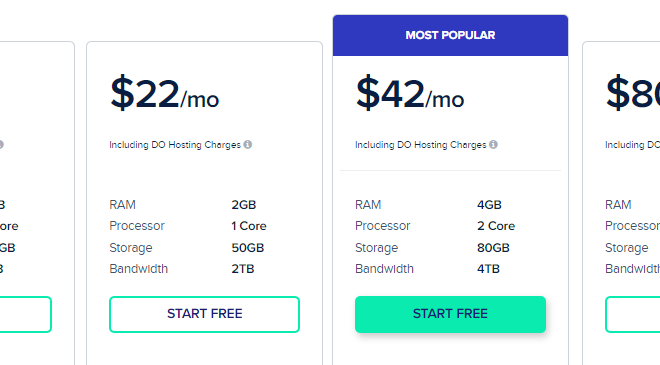Screen dimensions: 660x365
Task: Select the 4GB RAM value
Action: click(x=489, y=205)
